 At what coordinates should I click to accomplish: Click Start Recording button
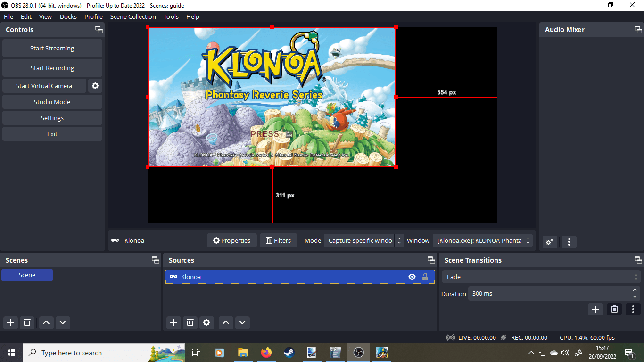(x=52, y=68)
